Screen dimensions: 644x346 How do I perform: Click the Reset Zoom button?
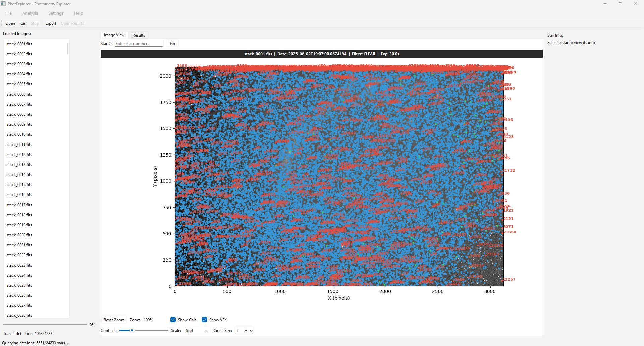click(x=114, y=320)
